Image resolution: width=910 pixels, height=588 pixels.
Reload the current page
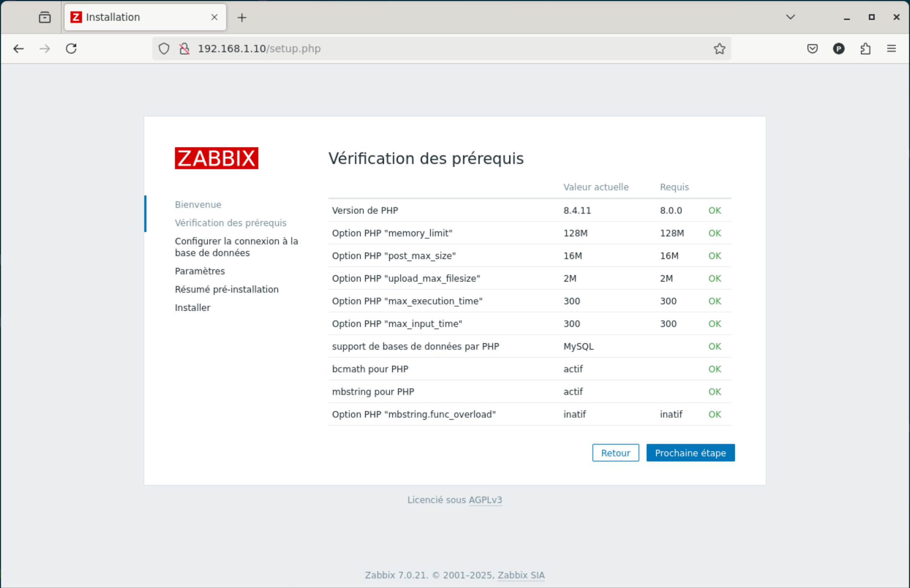71,49
